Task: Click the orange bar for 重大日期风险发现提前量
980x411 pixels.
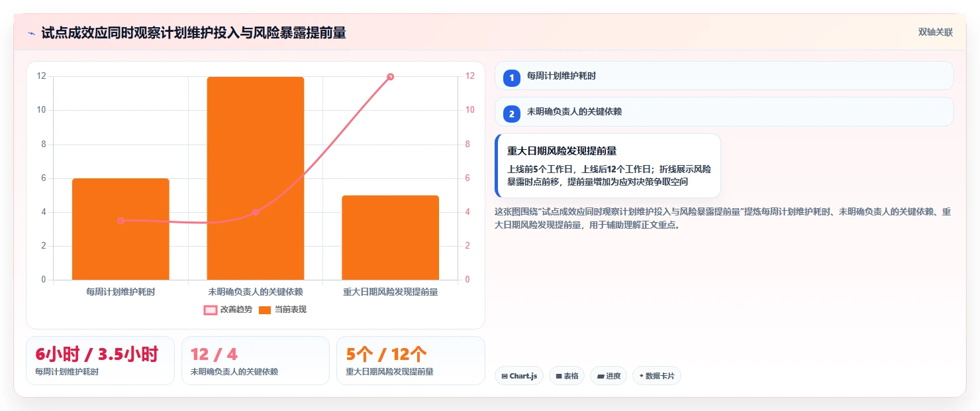Action: (391, 237)
